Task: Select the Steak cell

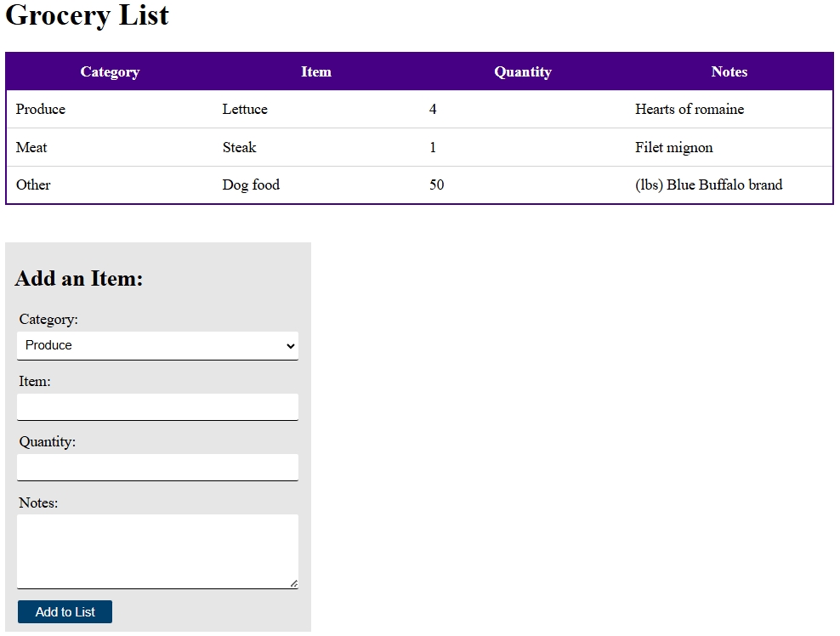Action: (x=239, y=148)
